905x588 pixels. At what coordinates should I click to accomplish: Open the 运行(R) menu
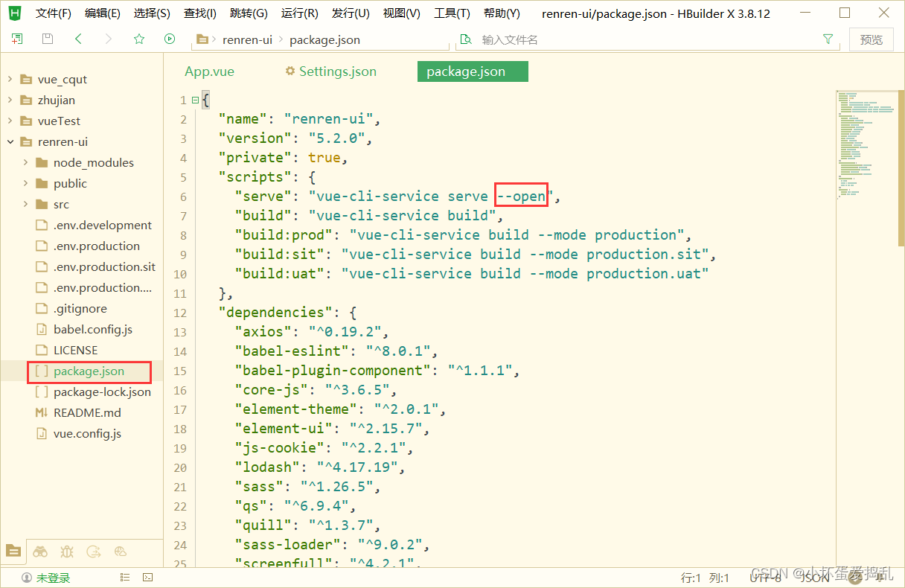301,13
